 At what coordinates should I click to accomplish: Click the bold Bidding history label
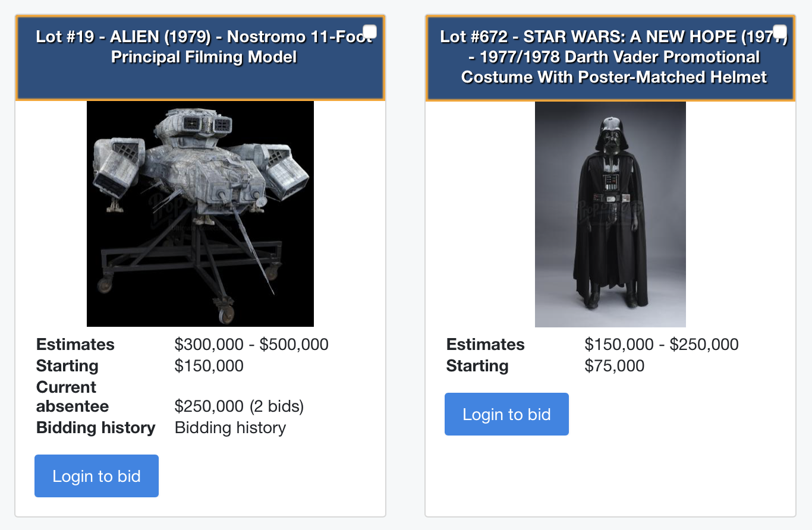click(96, 428)
